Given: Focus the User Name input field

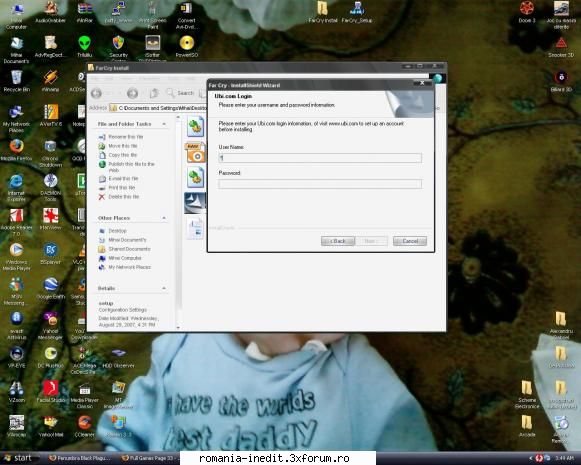Looking at the screenshot, I should tap(320, 158).
